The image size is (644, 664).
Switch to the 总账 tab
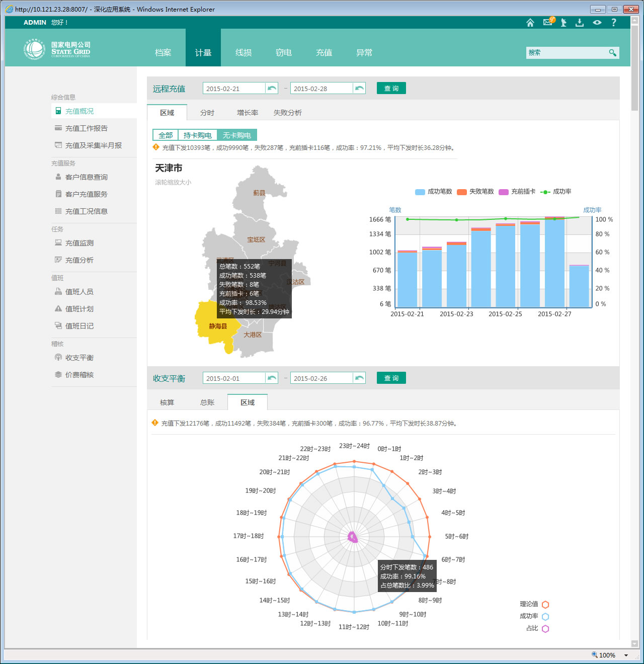coord(207,402)
